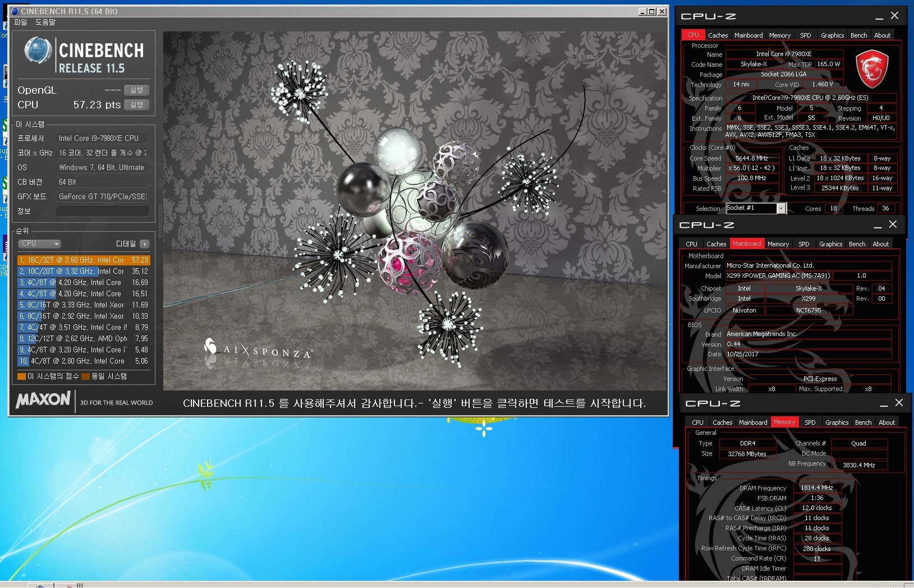Open Graphics tab in middle CPU-Z window
The image size is (914, 588).
tap(830, 244)
